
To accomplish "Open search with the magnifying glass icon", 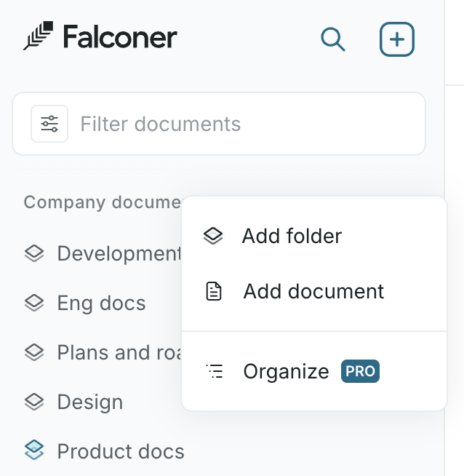I will tap(333, 39).
